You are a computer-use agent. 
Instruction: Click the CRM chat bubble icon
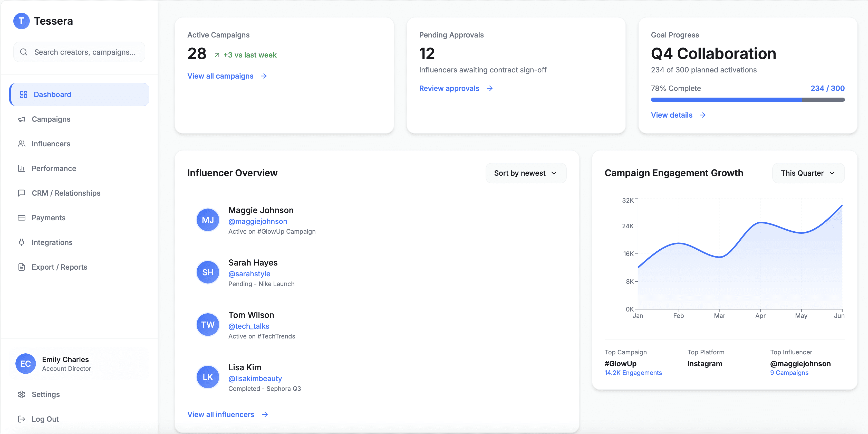22,193
